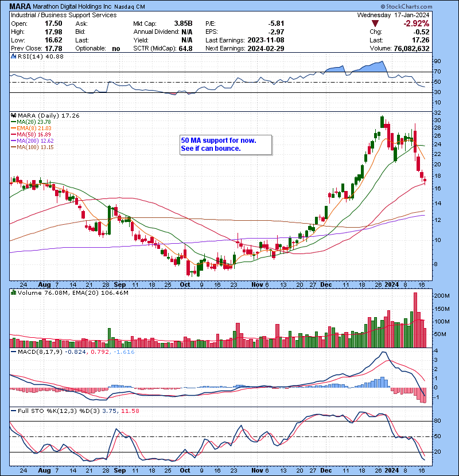Image resolution: width=459 pixels, height=476 pixels.
Task: Click the MARA ticker symbol in the title
Action: coord(20,6)
